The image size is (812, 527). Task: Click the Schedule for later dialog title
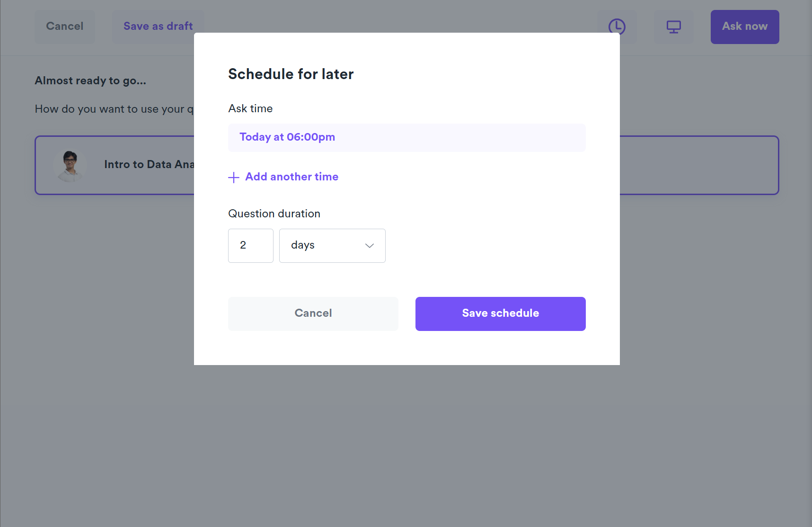click(x=291, y=74)
